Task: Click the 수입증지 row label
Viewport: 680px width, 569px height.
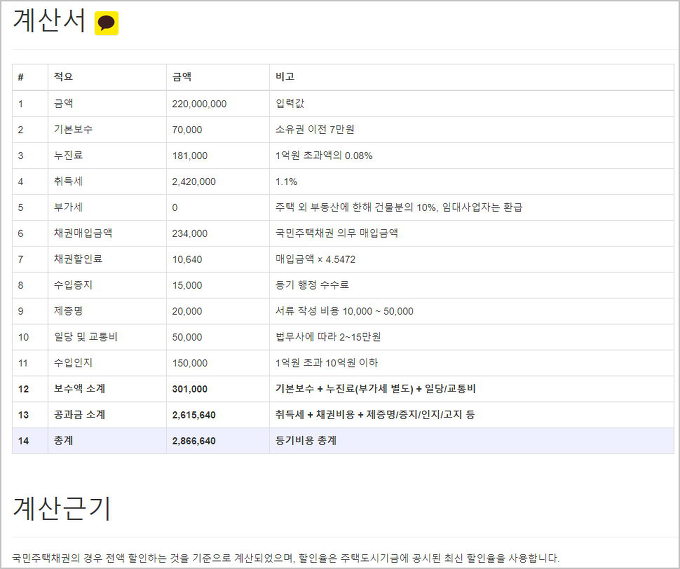Action: pyautogui.click(x=73, y=285)
